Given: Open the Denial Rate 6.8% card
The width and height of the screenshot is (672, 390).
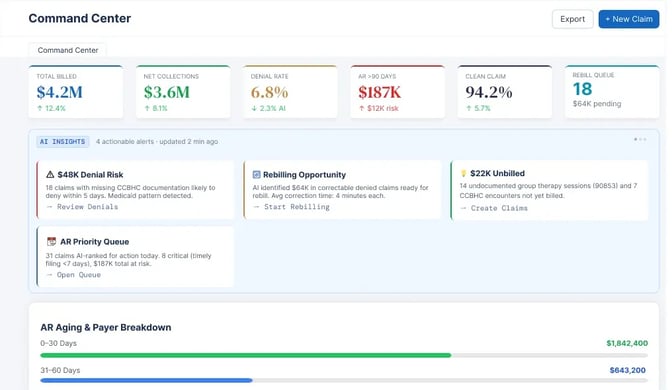Looking at the screenshot, I should (x=290, y=92).
